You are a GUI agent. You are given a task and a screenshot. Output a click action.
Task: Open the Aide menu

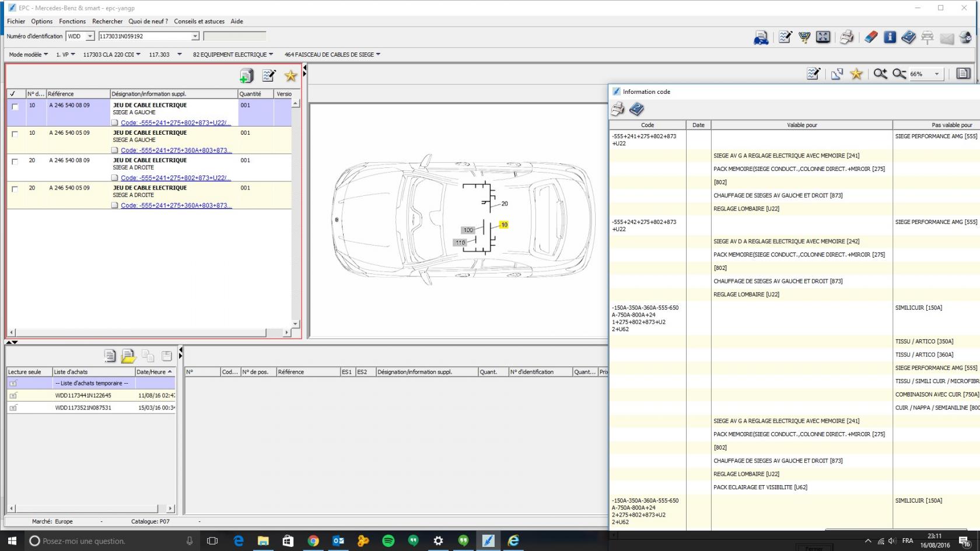(237, 21)
